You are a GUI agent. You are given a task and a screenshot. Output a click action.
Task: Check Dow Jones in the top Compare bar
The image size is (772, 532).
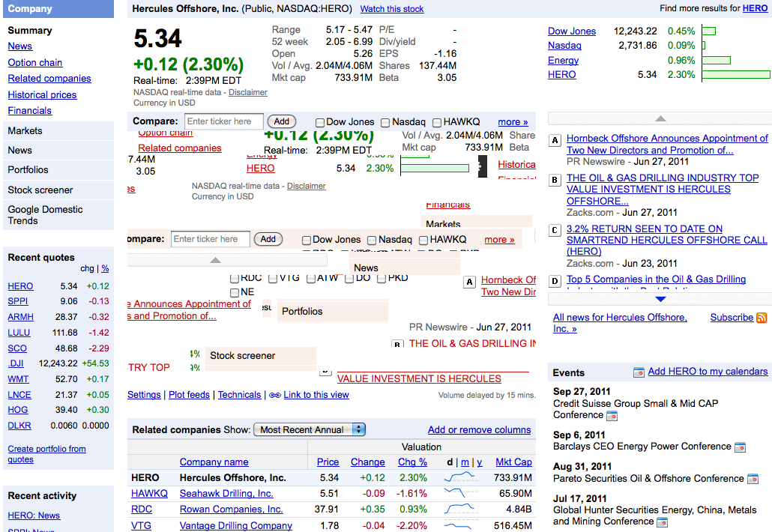pos(320,123)
